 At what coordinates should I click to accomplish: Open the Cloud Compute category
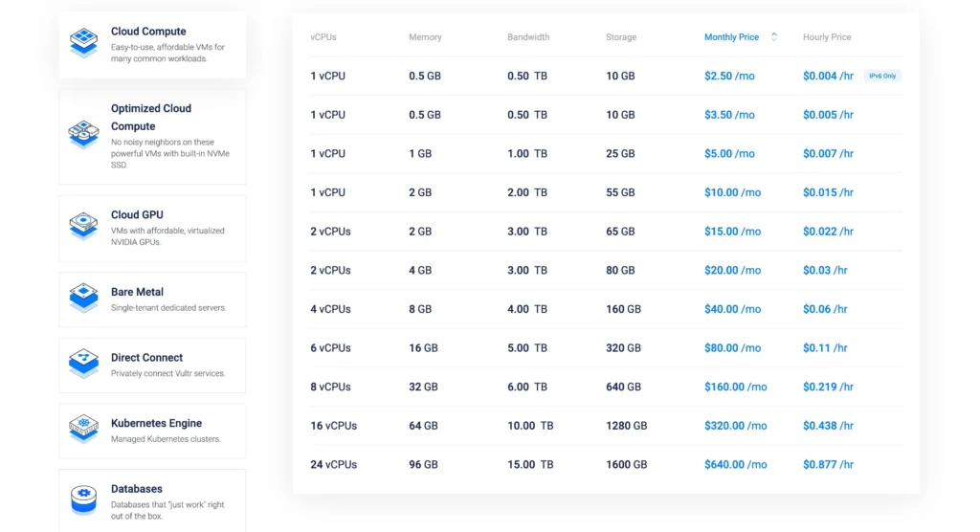(x=152, y=45)
